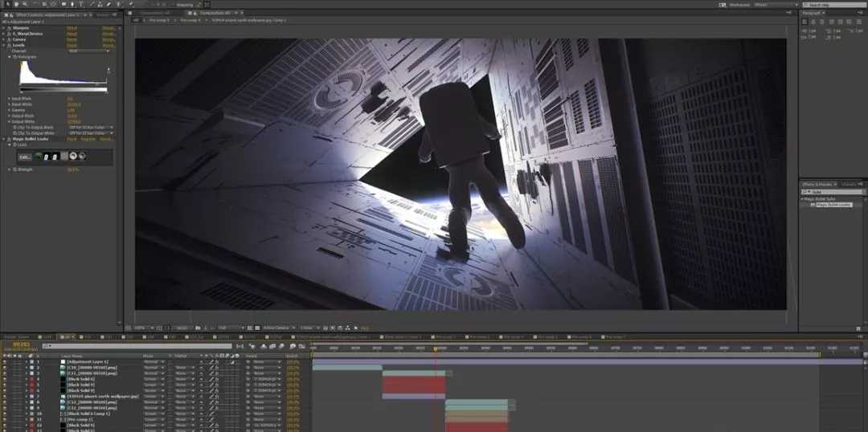
Task: Select the Hand tool in the toolbar
Action: 17,4
